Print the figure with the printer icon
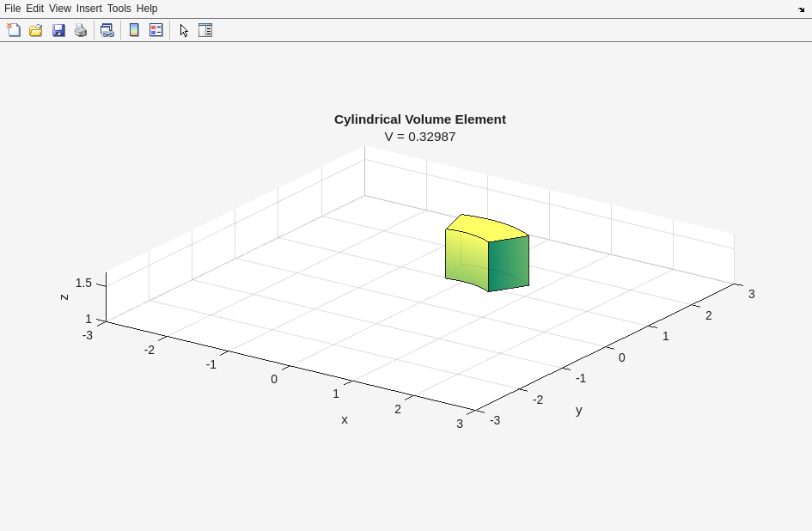The height and width of the screenshot is (531, 812). 81,30
